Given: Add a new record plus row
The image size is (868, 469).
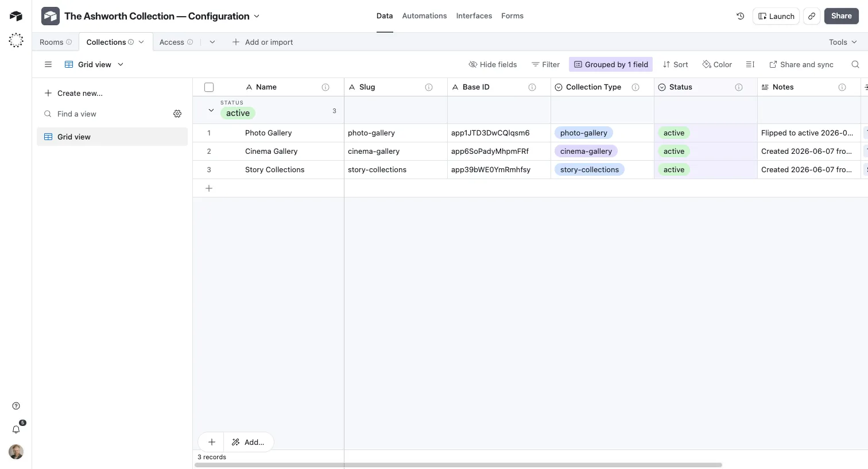Looking at the screenshot, I should (x=209, y=188).
